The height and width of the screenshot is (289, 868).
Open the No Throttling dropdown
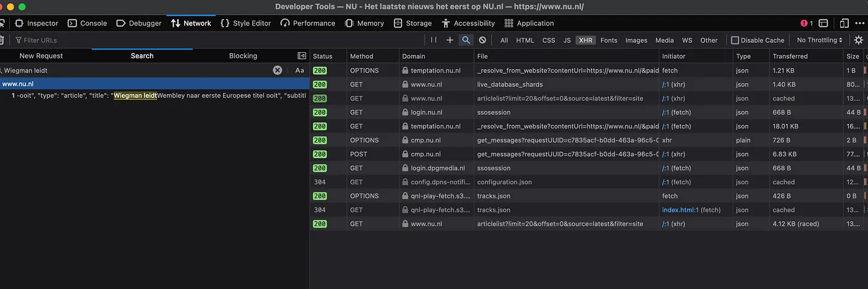[820, 40]
